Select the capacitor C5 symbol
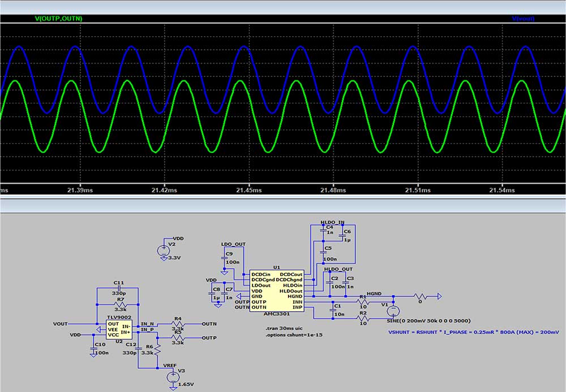The height and width of the screenshot is (392, 566). pyautogui.click(x=323, y=252)
